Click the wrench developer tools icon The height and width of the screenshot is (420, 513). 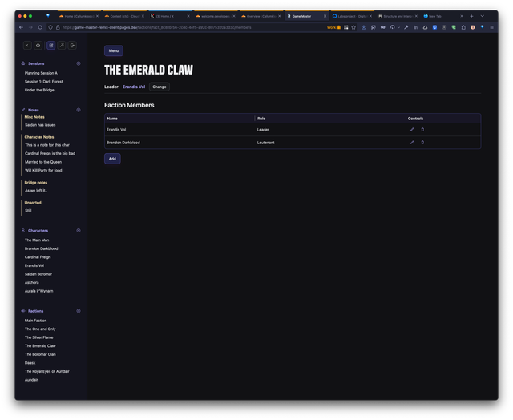point(406,27)
